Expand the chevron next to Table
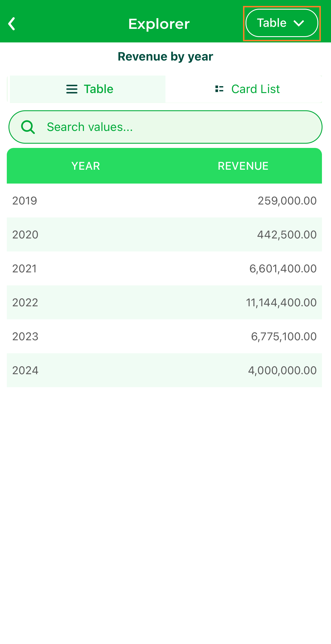331x644 pixels. coord(299,23)
